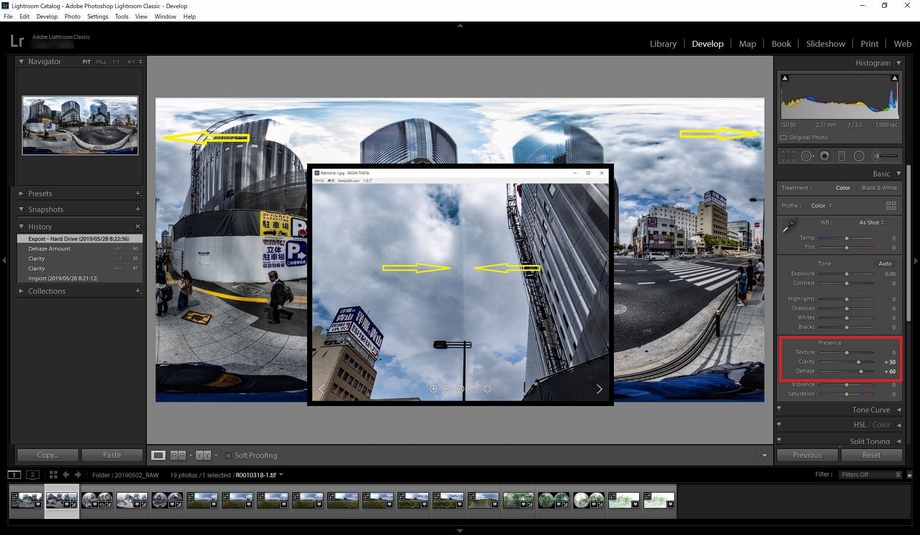Adjust the Clarity slider

click(x=858, y=362)
